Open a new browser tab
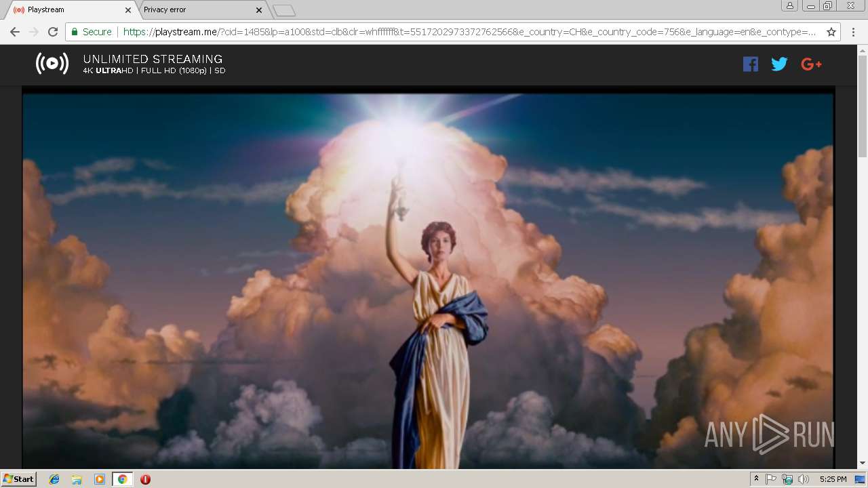Screen dimensions: 868x488 coord(284,10)
